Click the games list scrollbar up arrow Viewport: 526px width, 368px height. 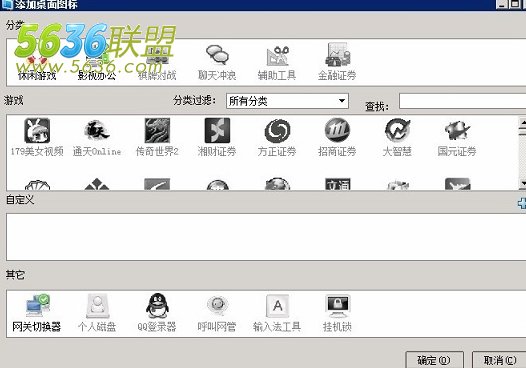click(x=523, y=123)
